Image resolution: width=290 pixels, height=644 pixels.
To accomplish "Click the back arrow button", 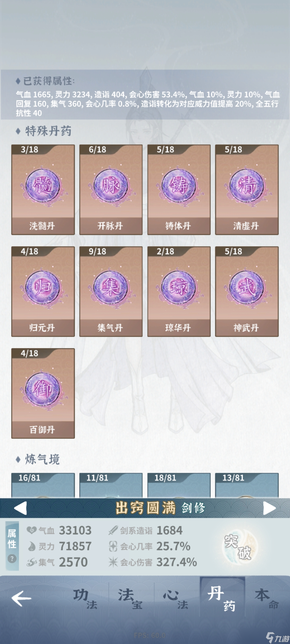I will (21, 598).
